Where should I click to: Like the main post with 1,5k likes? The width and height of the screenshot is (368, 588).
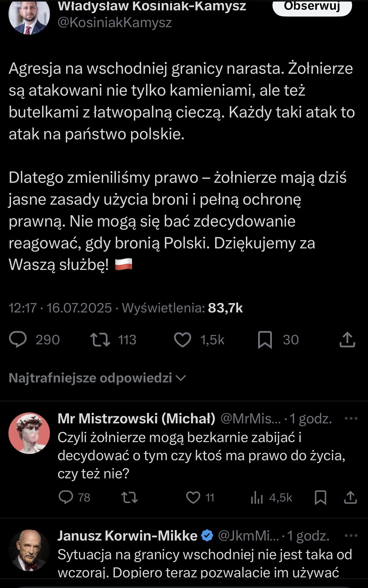click(183, 340)
